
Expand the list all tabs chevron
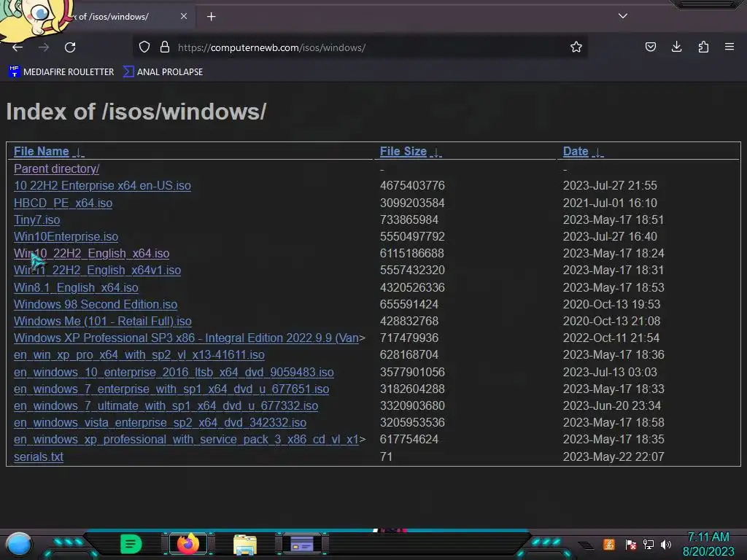(623, 16)
